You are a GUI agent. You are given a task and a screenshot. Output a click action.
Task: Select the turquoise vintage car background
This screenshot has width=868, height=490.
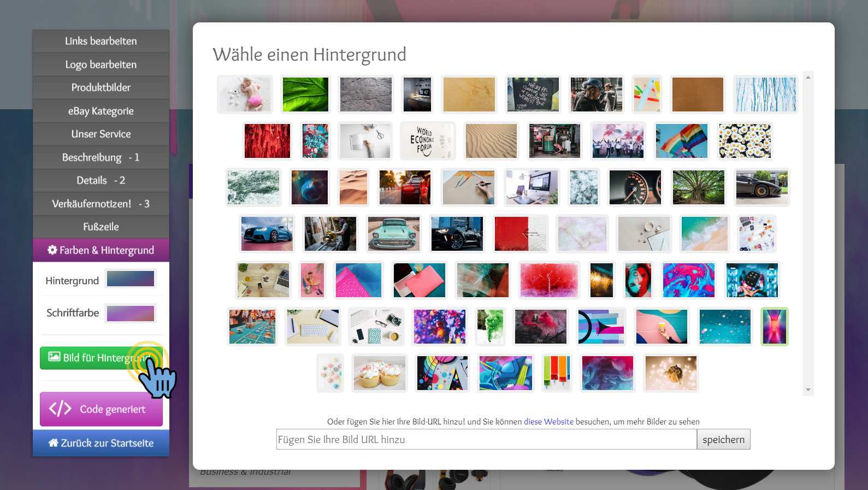tap(394, 234)
